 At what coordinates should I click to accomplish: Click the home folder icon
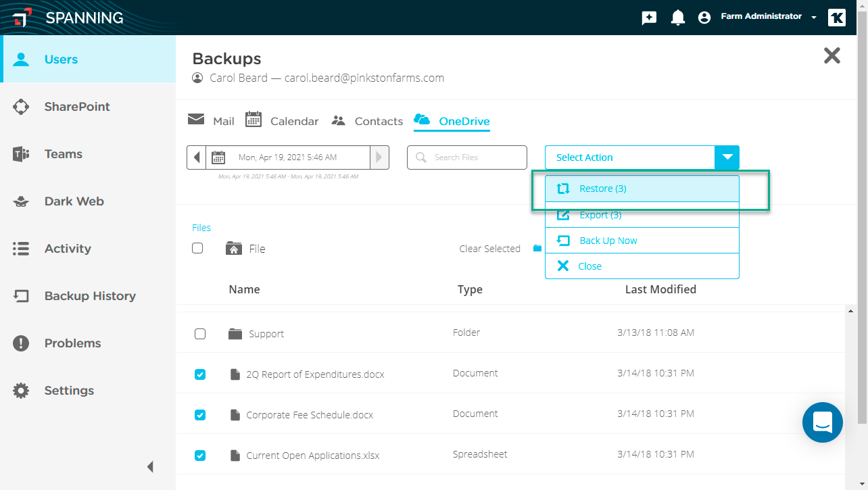tap(234, 248)
